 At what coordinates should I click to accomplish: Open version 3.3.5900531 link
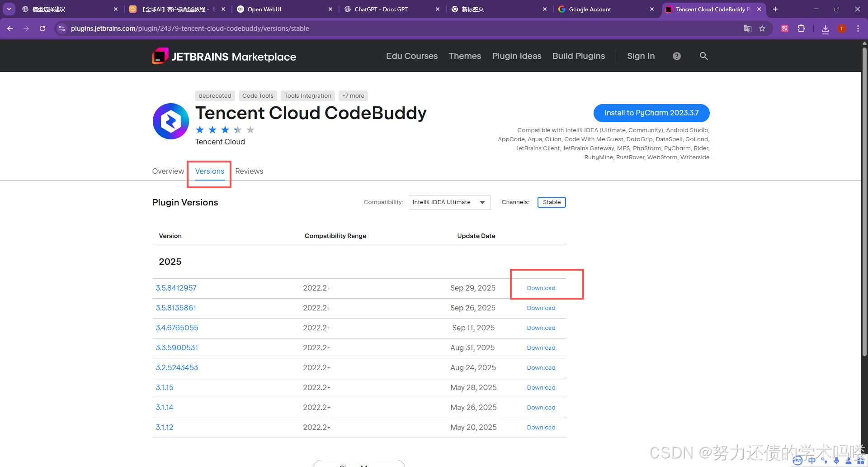pyautogui.click(x=177, y=348)
